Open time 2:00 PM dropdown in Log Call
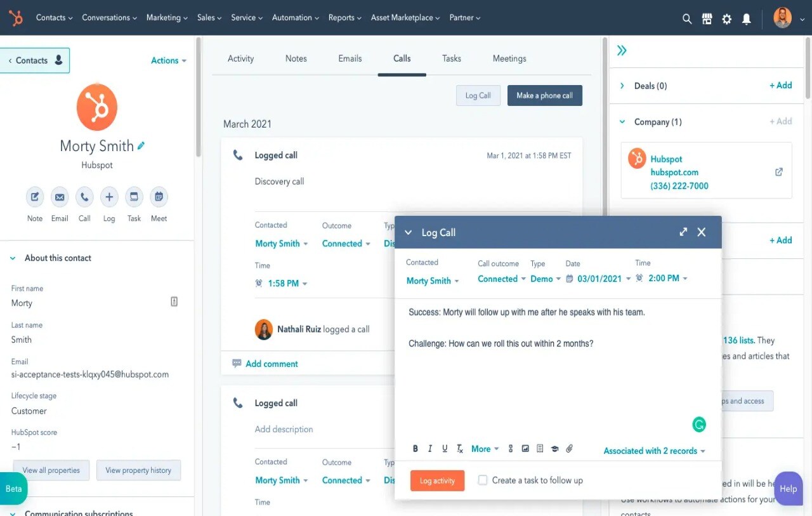Image resolution: width=812 pixels, height=516 pixels. click(662, 279)
